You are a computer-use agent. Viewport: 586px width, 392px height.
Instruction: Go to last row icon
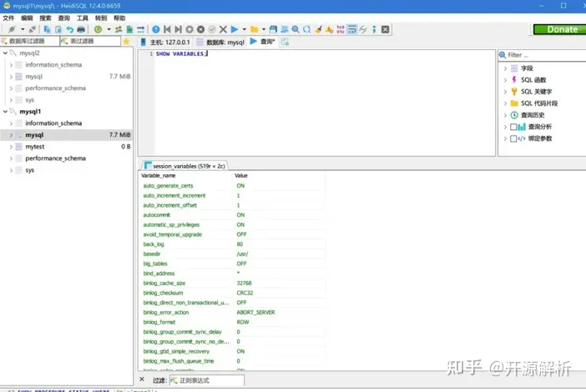pyautogui.click(x=179, y=29)
